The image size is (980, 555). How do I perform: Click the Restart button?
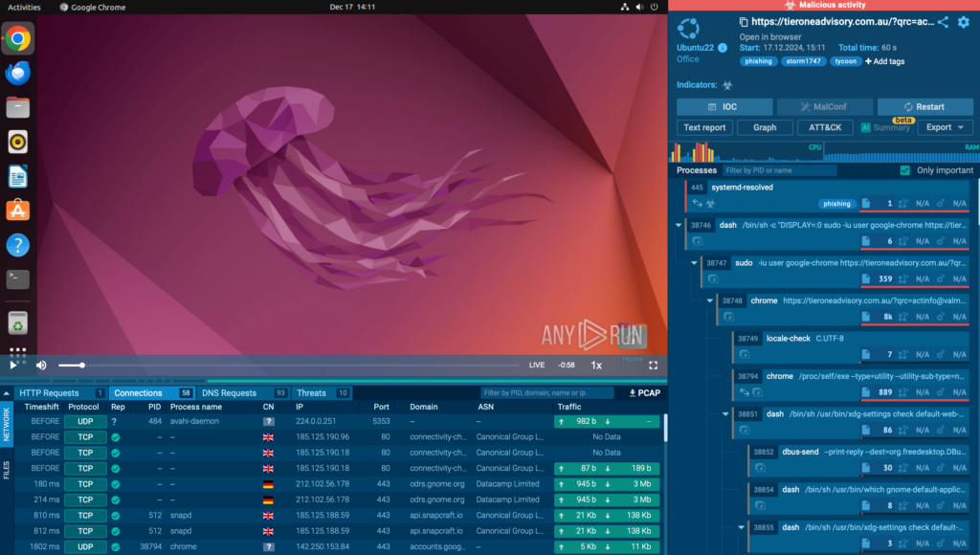point(924,107)
